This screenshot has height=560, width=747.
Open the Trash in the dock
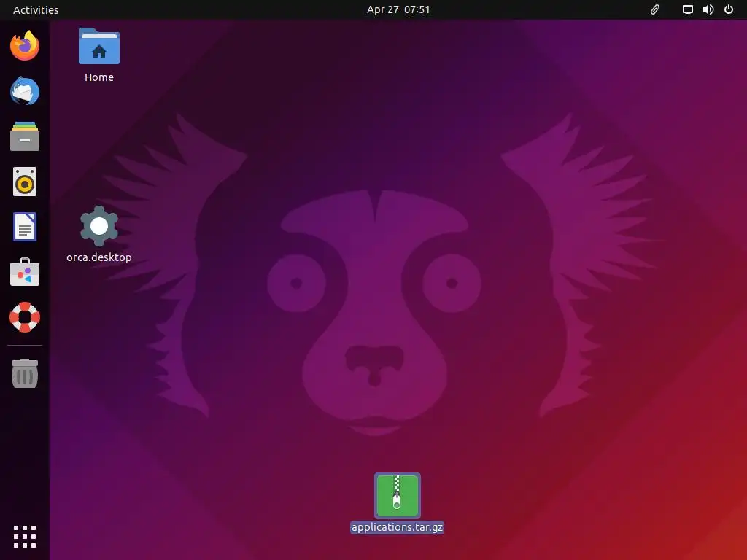(25, 373)
